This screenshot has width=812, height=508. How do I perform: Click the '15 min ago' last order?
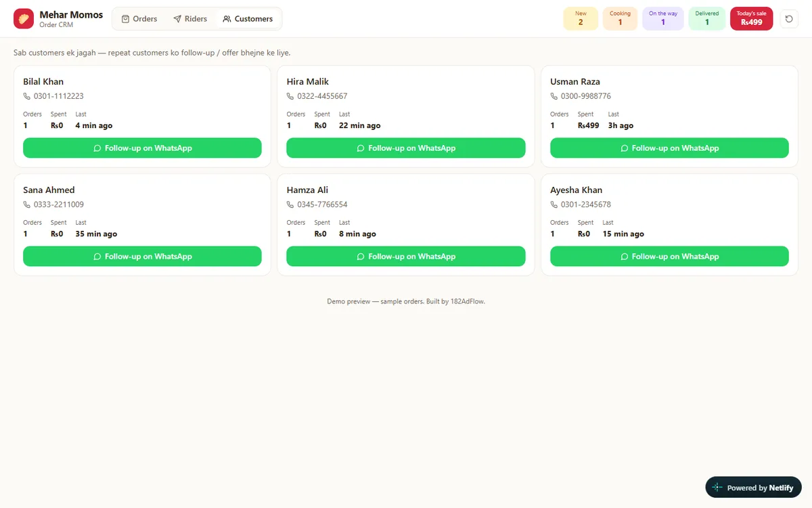point(623,234)
